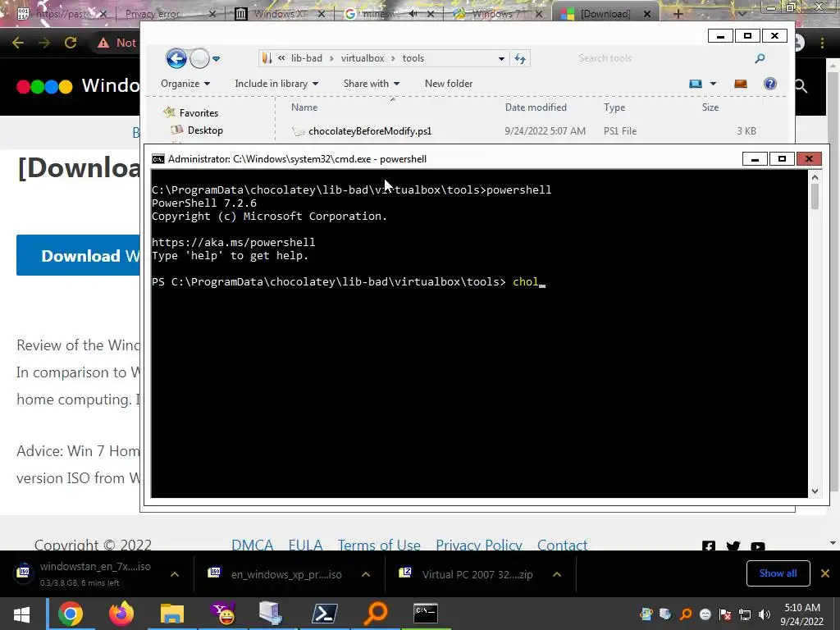The image size is (840, 630).
Task: Expand the address bar history dropdown
Action: coord(501,58)
